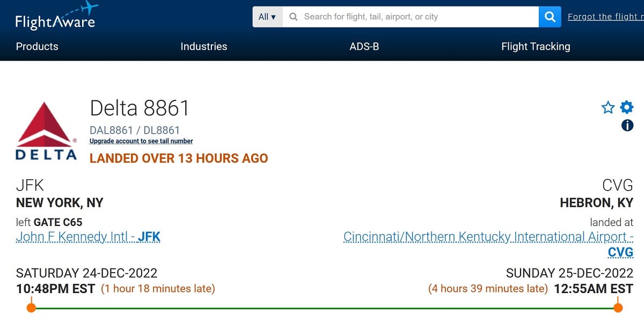Favorite this flight with the star icon
Viewport: 644px width, 321px height.
608,108
